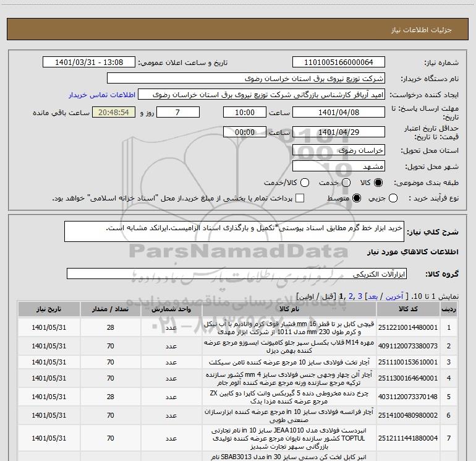Click the request creator name field

coord(261,94)
